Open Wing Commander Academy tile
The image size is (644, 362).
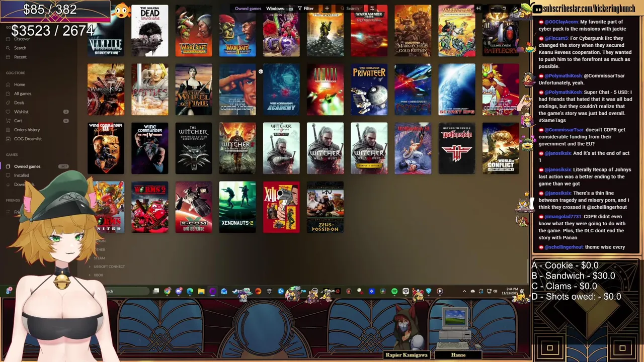point(281,89)
